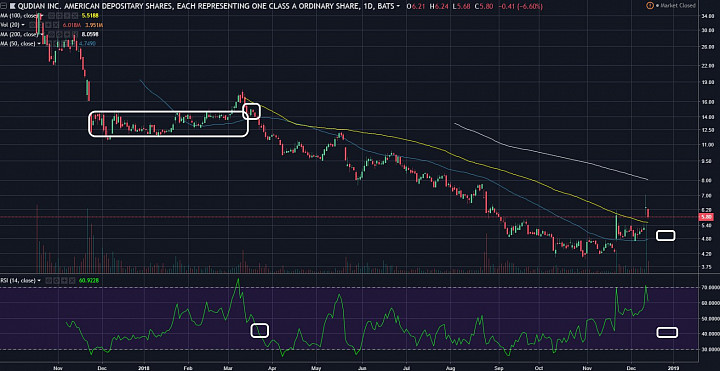Remove the RSI indicator with its X icon
Screen dimensions: 720x371
pyautogui.click(x=72, y=280)
